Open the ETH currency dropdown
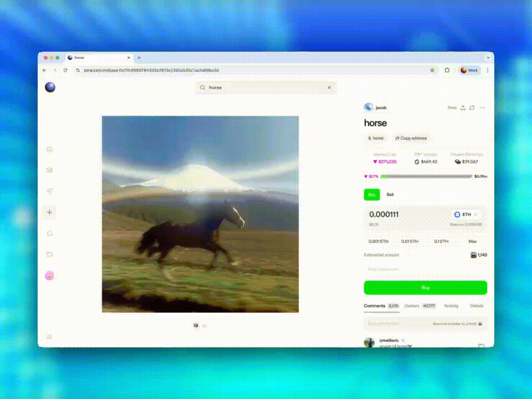 (x=466, y=214)
